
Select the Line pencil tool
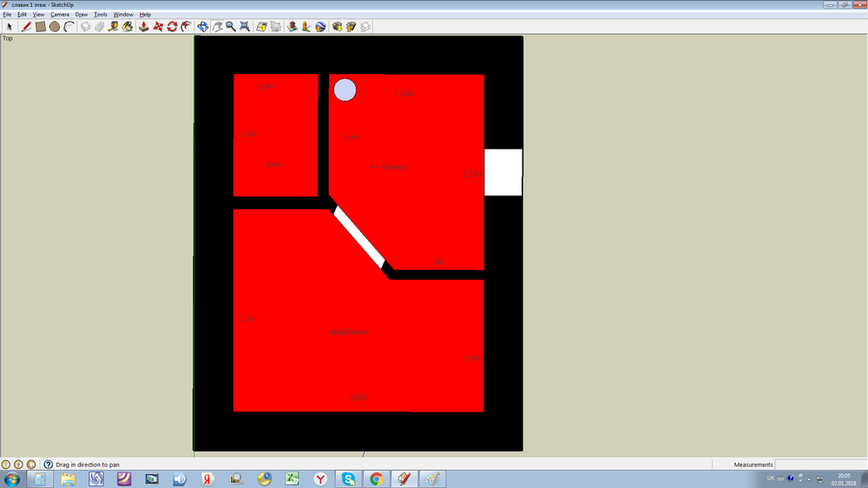tap(26, 27)
